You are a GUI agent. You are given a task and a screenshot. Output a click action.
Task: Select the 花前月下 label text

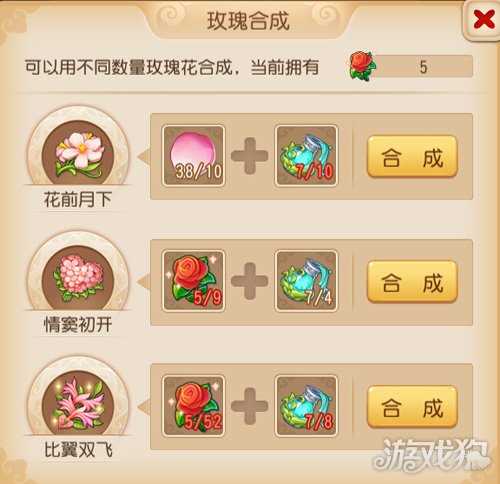[78, 199]
